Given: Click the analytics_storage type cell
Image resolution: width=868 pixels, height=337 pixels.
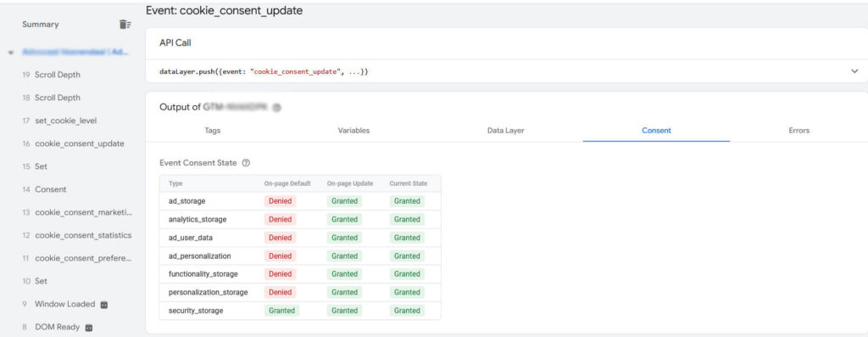Looking at the screenshot, I should [x=197, y=220].
